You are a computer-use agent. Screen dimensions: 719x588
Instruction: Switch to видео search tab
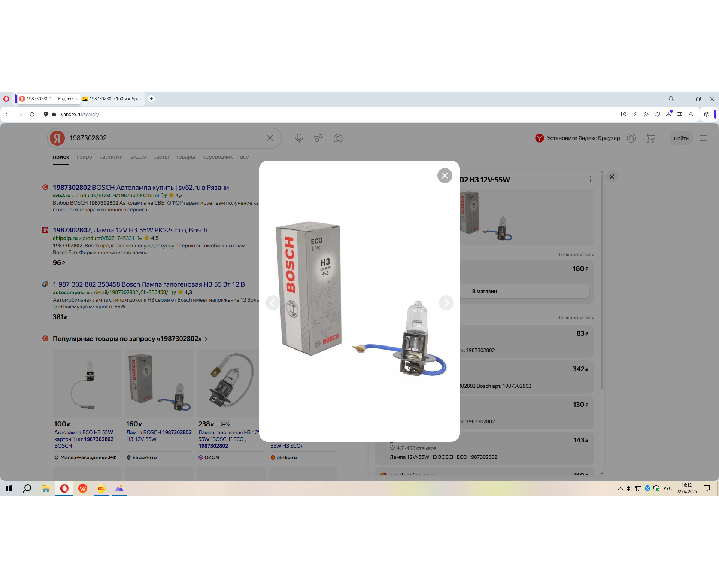point(138,157)
